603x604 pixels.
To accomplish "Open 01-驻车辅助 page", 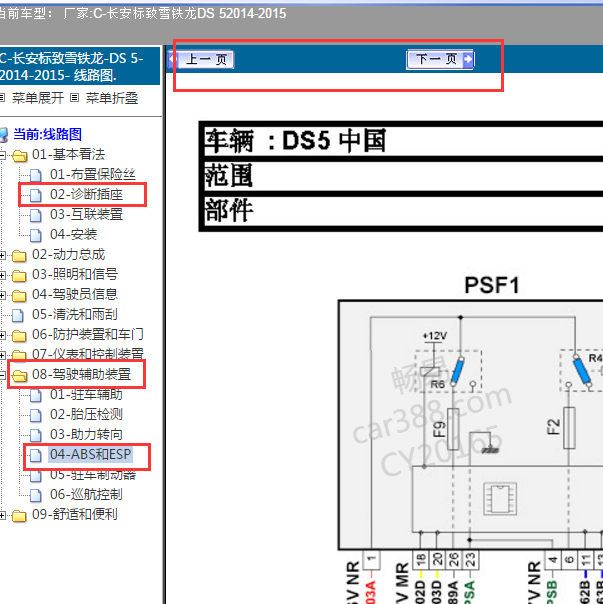I will click(x=86, y=394).
